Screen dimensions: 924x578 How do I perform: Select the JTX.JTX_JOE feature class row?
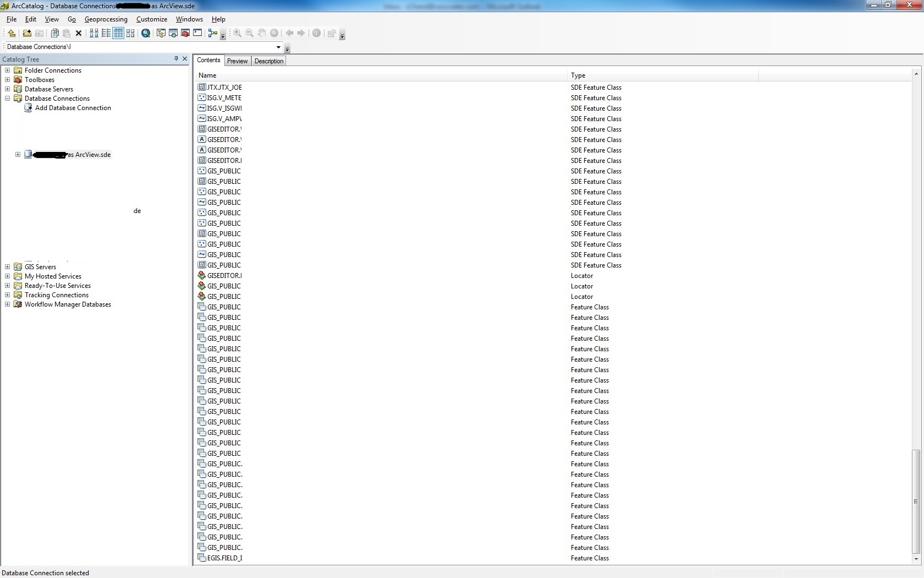[x=220, y=88]
